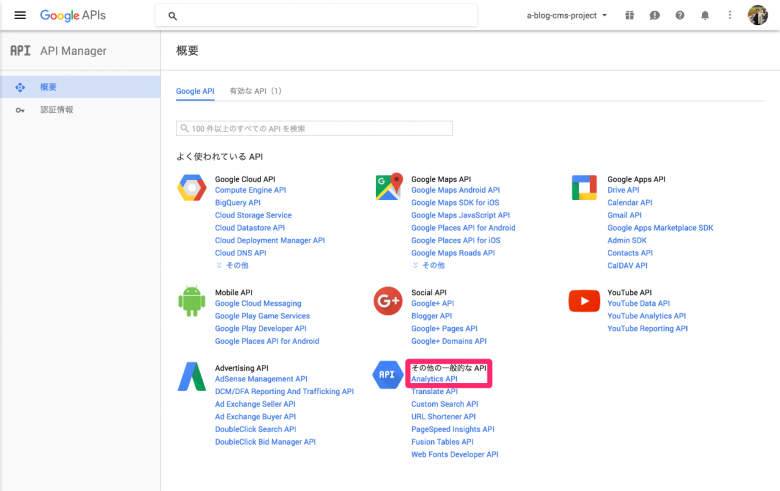The height and width of the screenshot is (491, 780).
Task: Open Cloud Datastore API link
Action: pyautogui.click(x=250, y=228)
